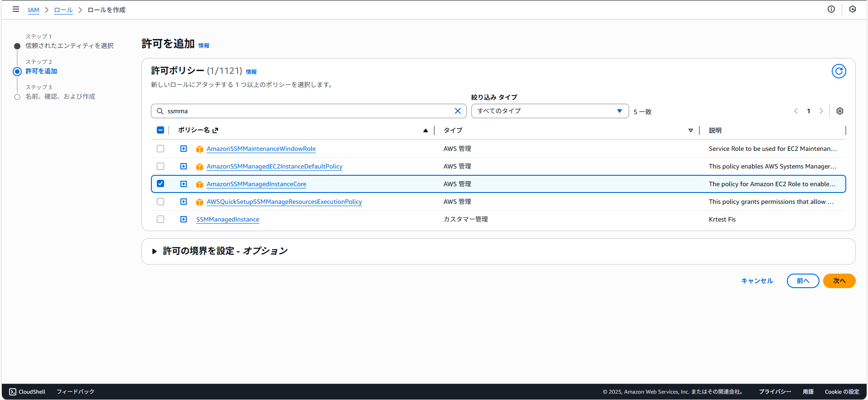Expand AmazonSSMManagedEC2InstanceDefaultPolicy details
The width and height of the screenshot is (868, 400).
pyautogui.click(x=184, y=166)
